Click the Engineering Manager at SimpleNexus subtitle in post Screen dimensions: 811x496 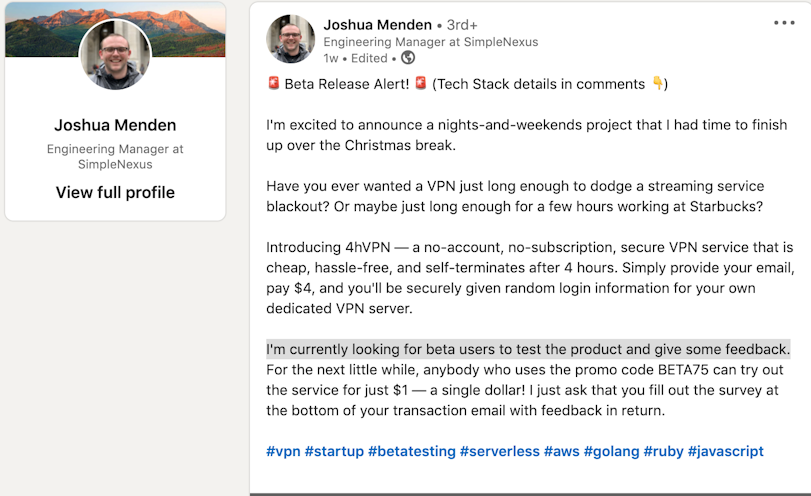click(430, 42)
